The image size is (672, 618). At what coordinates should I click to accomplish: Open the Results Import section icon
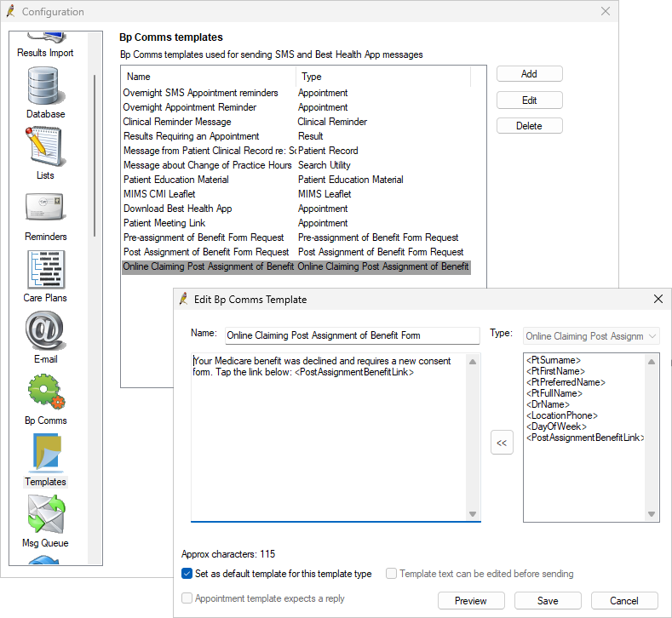click(x=45, y=37)
